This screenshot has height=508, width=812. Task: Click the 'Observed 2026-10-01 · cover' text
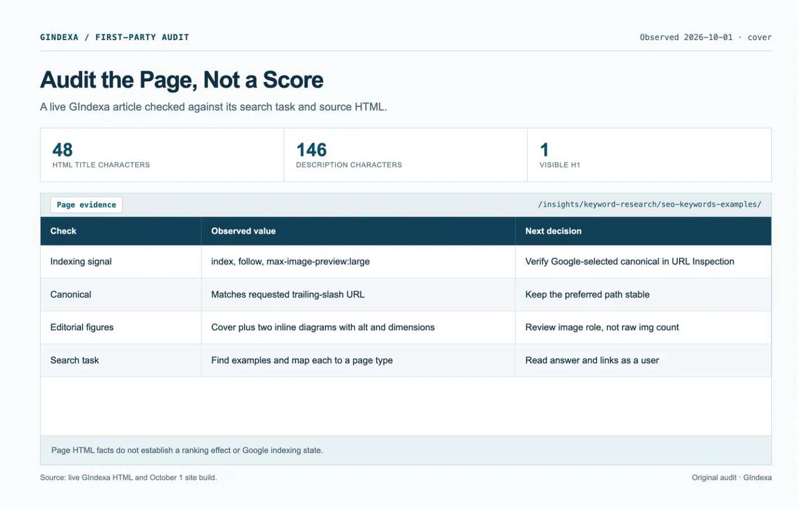(x=705, y=37)
